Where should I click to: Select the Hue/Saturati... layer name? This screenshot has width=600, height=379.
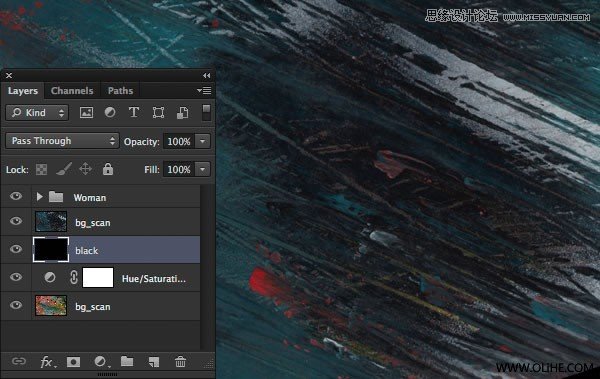click(x=153, y=279)
